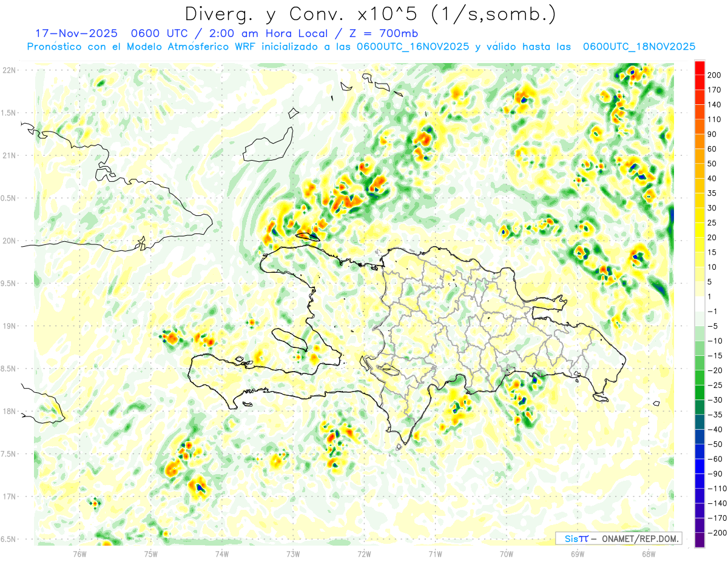Image resolution: width=728 pixels, height=562 pixels.
Task: Click the 71W longitude label
Action: (435, 553)
